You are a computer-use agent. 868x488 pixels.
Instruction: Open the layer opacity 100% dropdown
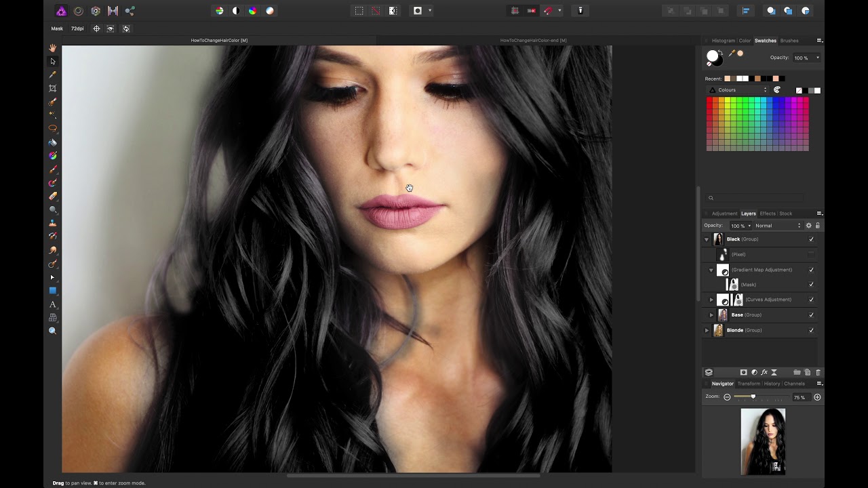pos(741,226)
